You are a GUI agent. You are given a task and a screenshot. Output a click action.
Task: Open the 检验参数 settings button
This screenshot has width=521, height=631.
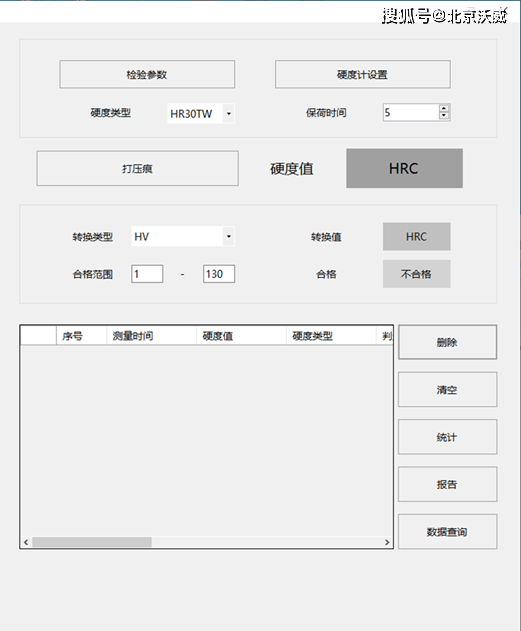pyautogui.click(x=147, y=74)
